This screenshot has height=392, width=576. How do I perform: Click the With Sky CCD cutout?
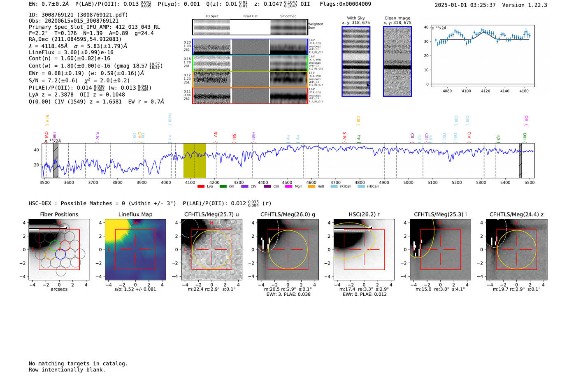point(356,61)
